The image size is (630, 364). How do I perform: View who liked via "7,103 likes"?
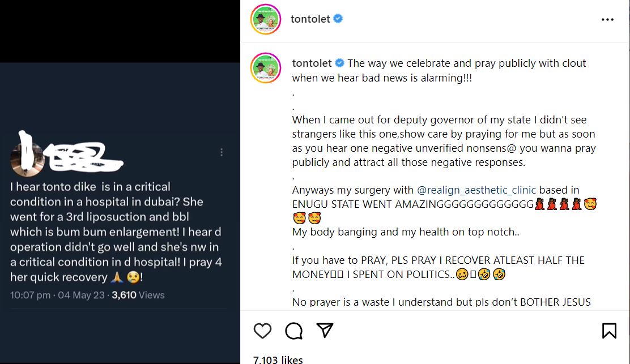point(278,359)
